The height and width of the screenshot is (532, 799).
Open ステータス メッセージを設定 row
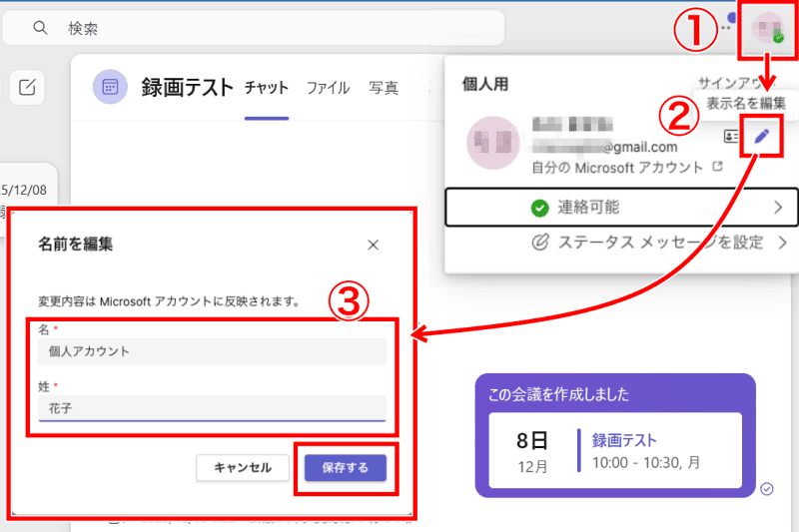[659, 243]
